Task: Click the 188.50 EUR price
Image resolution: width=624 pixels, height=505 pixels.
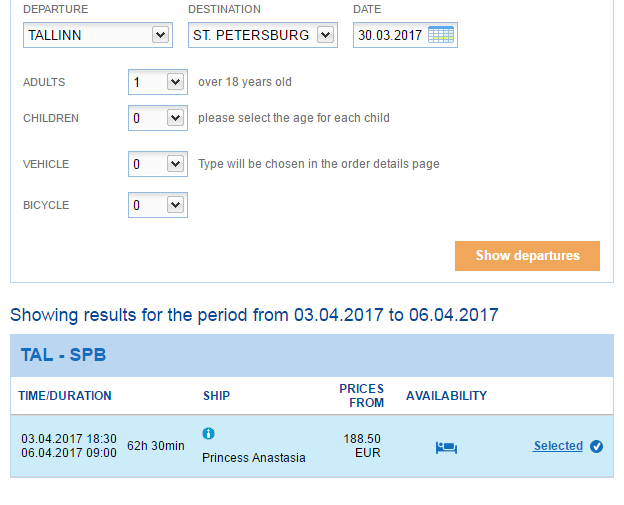Action: click(362, 446)
